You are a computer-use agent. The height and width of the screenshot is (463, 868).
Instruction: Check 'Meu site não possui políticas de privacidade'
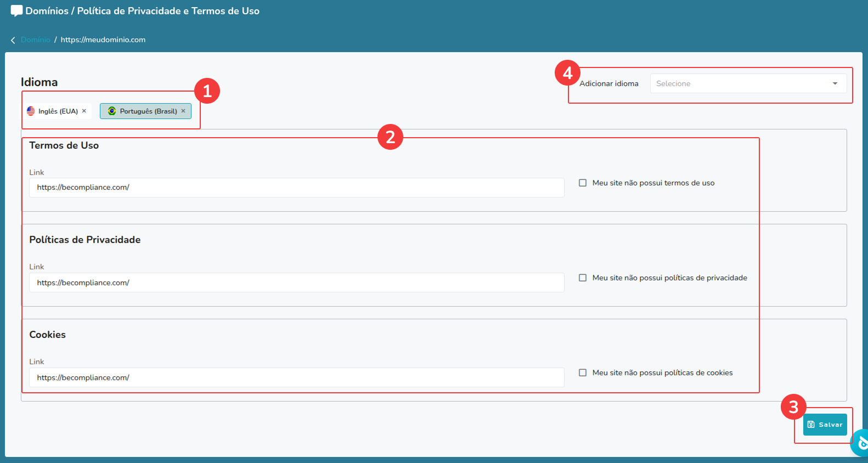[x=583, y=278]
